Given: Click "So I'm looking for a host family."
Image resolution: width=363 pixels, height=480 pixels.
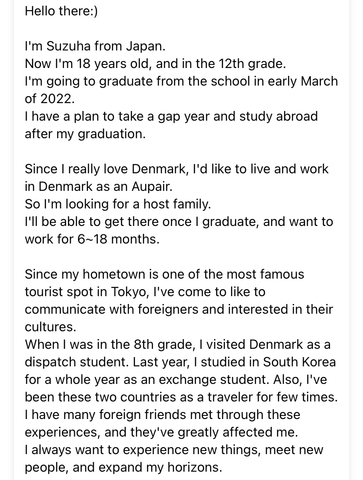Looking at the screenshot, I should [118, 204].
